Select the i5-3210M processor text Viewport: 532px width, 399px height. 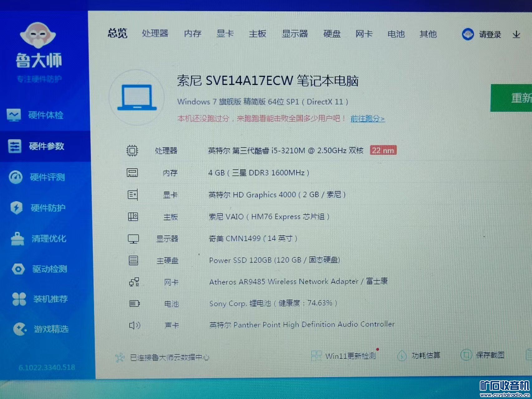tap(286, 151)
